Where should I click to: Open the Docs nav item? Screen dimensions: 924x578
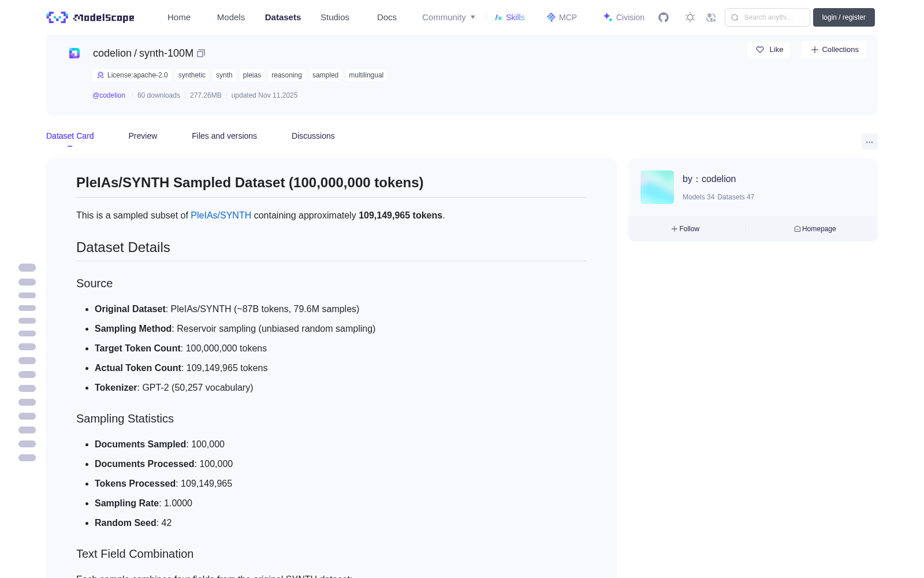click(387, 17)
